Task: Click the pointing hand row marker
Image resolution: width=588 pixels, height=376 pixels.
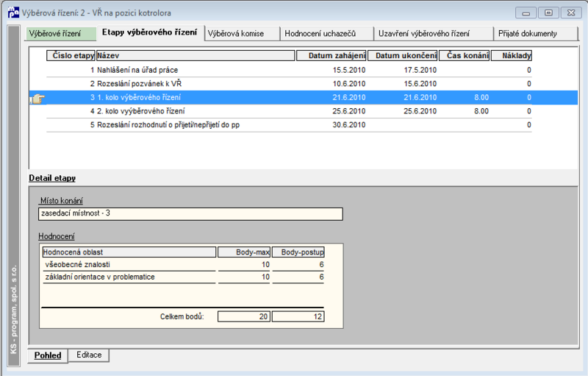Action: (x=37, y=99)
